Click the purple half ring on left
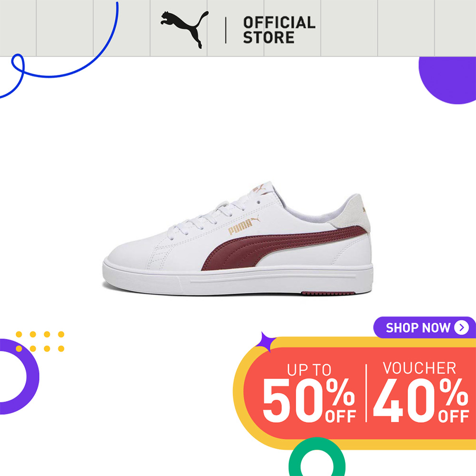The image size is (476, 476). [20, 377]
